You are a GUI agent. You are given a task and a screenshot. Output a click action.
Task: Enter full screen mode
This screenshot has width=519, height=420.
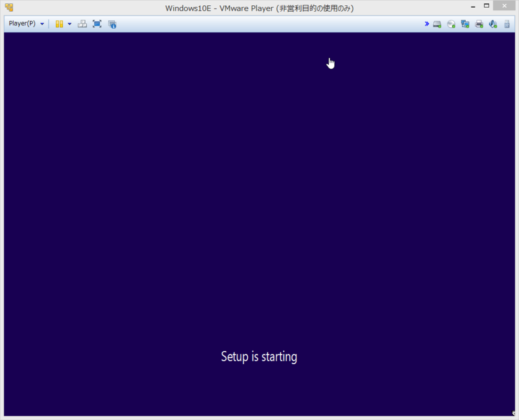[97, 24]
